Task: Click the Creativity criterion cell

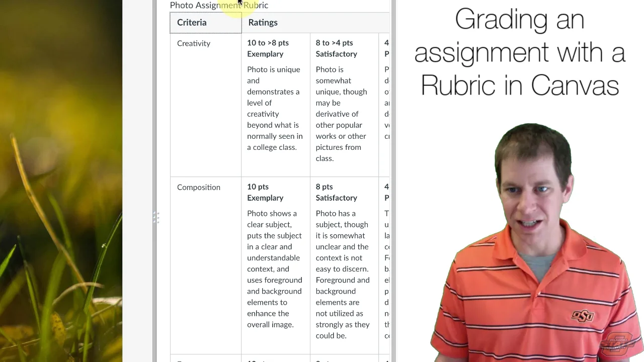Action: (x=206, y=105)
